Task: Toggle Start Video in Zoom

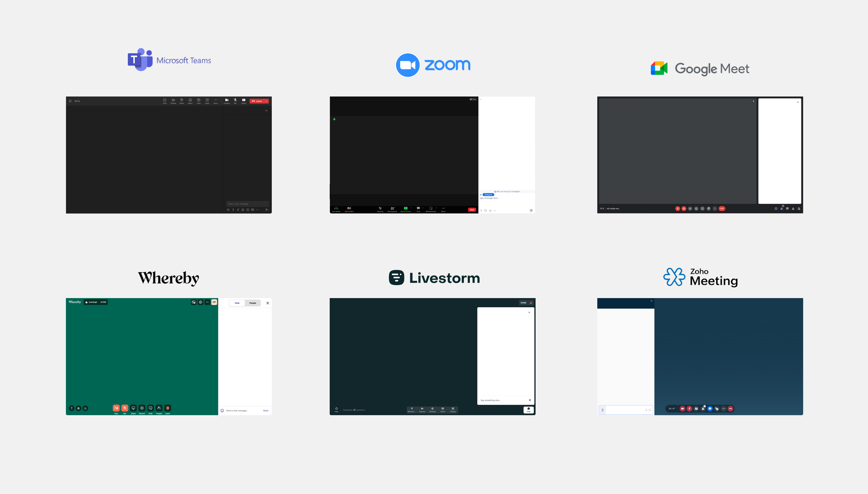Action: pyautogui.click(x=349, y=209)
